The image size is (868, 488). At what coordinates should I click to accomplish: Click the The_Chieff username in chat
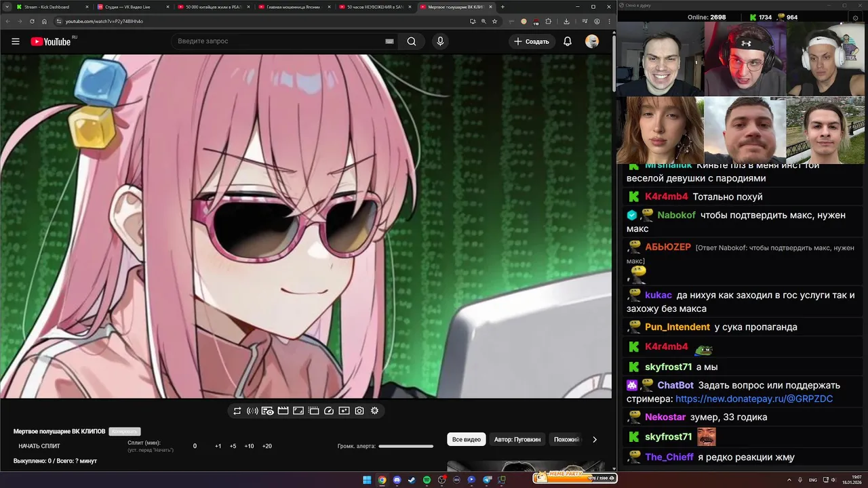[669, 457]
